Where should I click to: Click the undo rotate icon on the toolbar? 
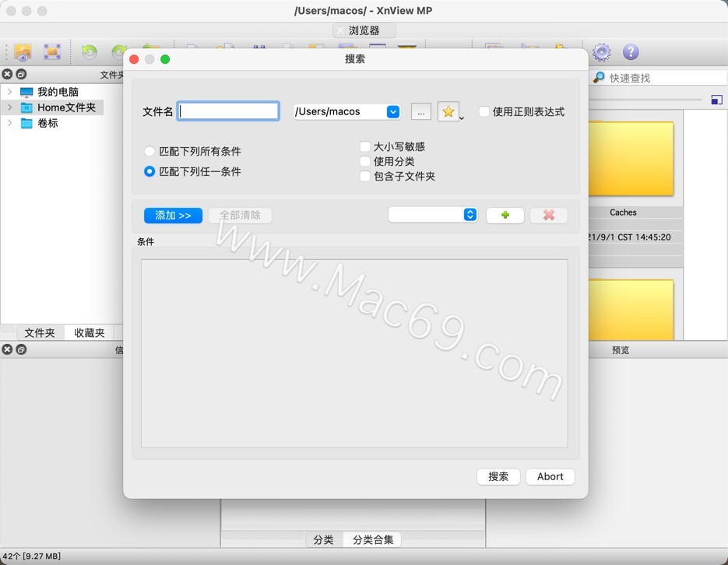click(x=90, y=51)
